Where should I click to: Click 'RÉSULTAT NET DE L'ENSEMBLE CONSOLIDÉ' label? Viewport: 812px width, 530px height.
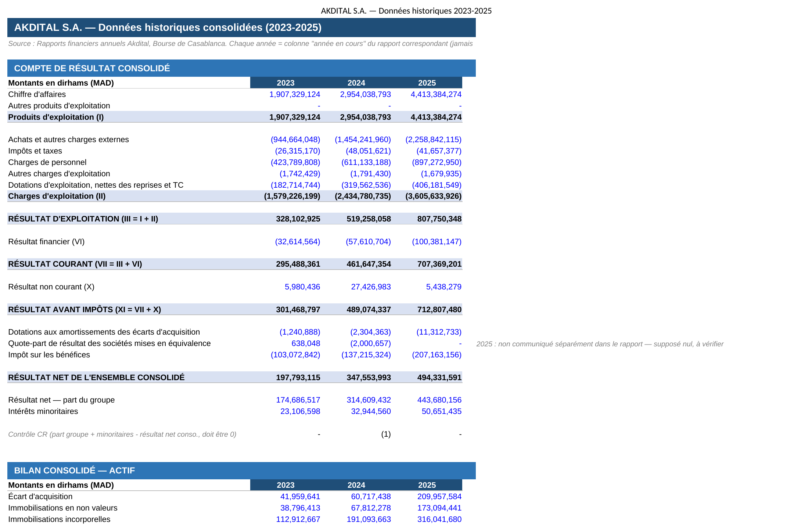(x=96, y=378)
